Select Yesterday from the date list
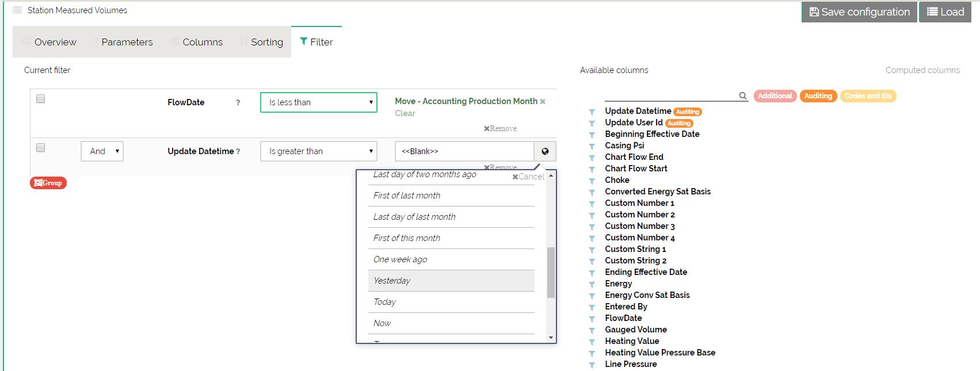This screenshot has width=980, height=371. pyautogui.click(x=451, y=281)
